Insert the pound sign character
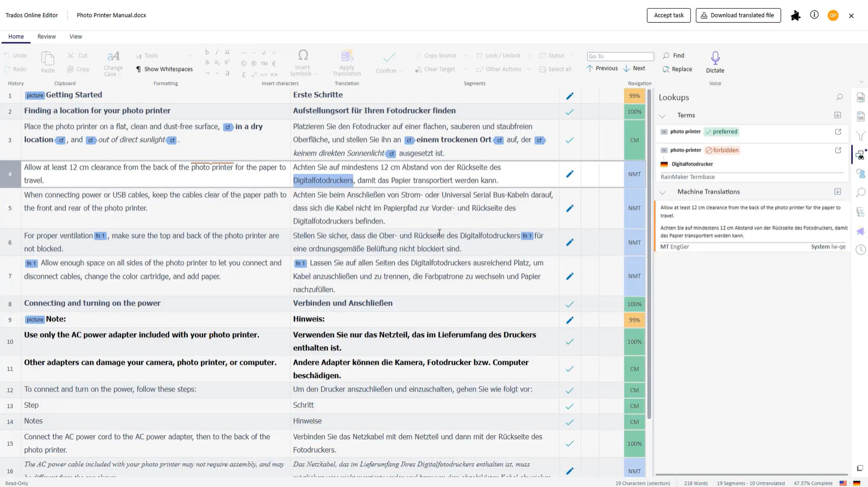 (244, 74)
